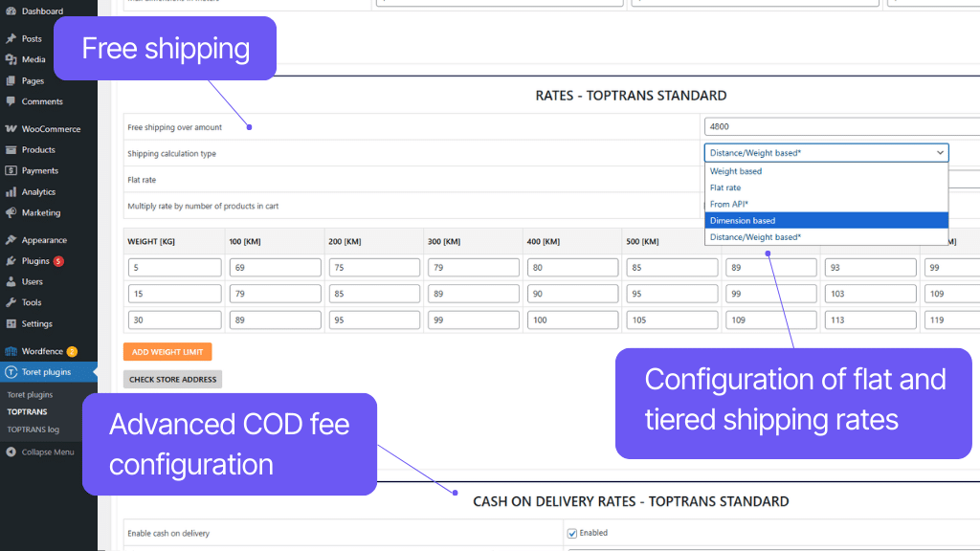Click the Flat rate row label

coord(142,180)
